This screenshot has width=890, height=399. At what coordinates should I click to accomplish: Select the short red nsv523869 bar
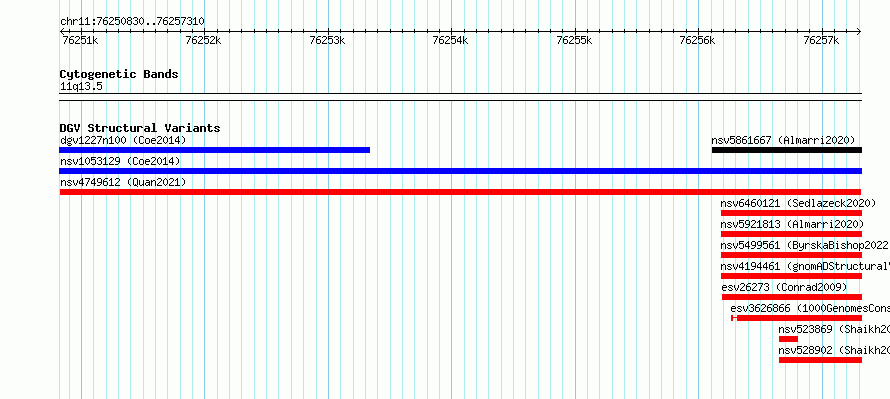click(x=788, y=339)
